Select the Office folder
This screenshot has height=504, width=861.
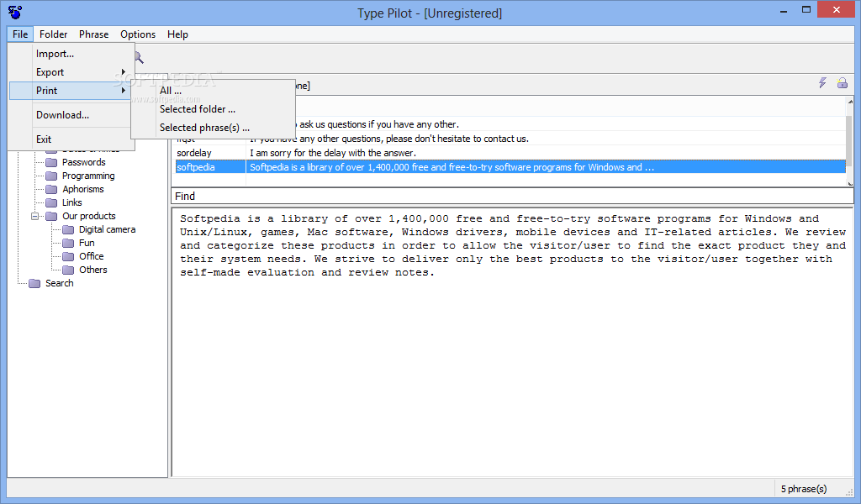pos(91,256)
